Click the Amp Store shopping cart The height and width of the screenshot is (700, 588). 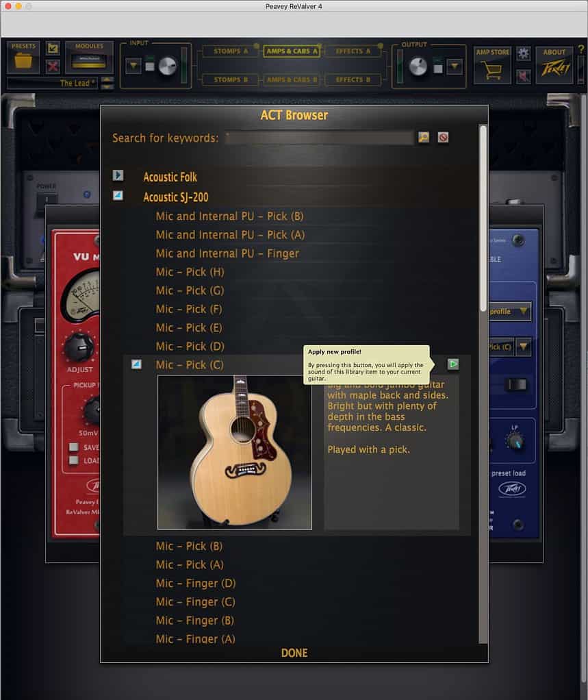(493, 71)
